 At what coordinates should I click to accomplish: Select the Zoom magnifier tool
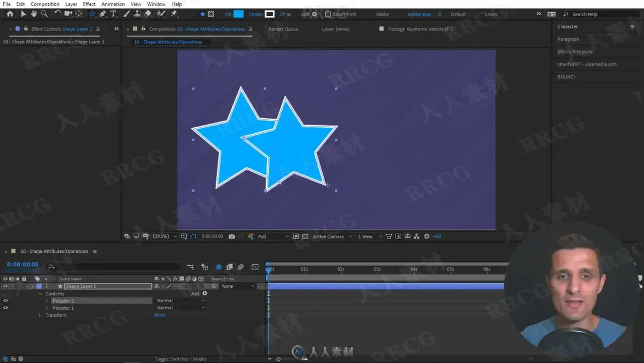(45, 14)
